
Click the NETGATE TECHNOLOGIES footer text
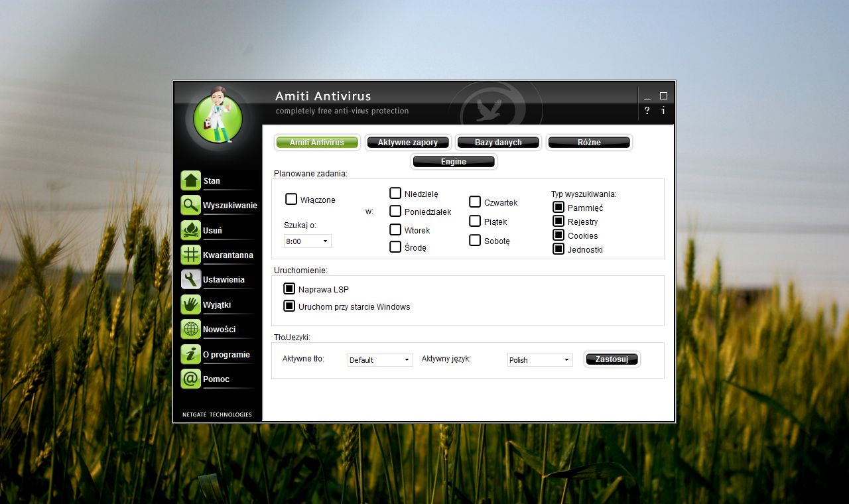tap(217, 414)
